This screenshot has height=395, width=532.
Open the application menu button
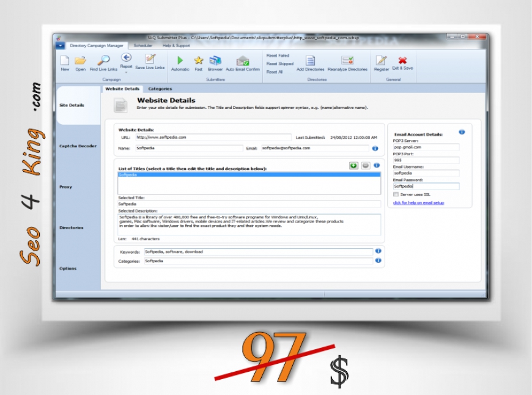point(60,45)
